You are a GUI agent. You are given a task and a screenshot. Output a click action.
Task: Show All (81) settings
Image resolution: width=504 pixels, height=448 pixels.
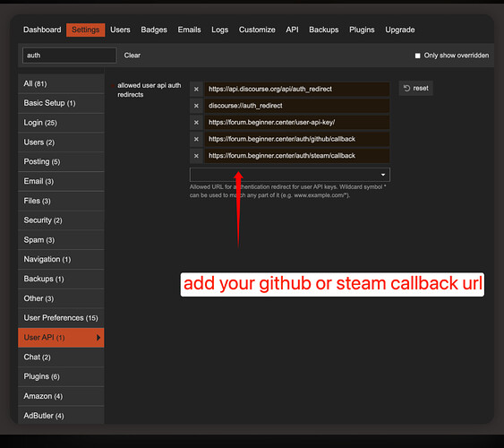(61, 84)
